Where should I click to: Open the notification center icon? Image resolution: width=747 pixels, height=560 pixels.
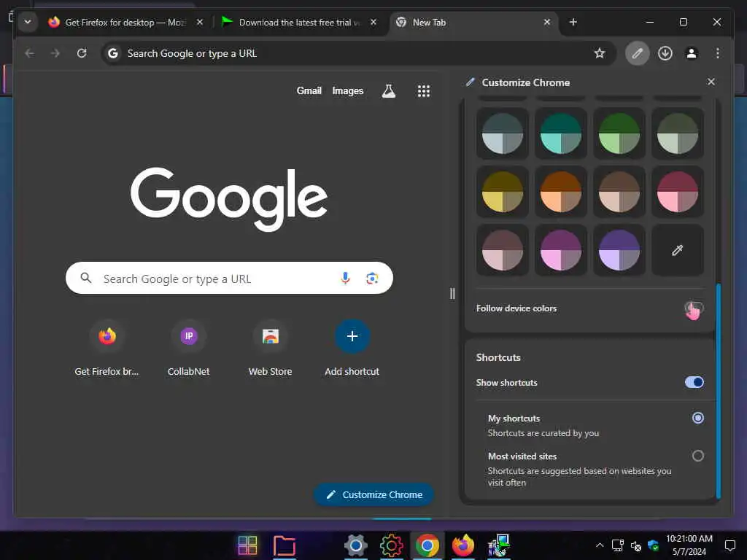tap(729, 545)
